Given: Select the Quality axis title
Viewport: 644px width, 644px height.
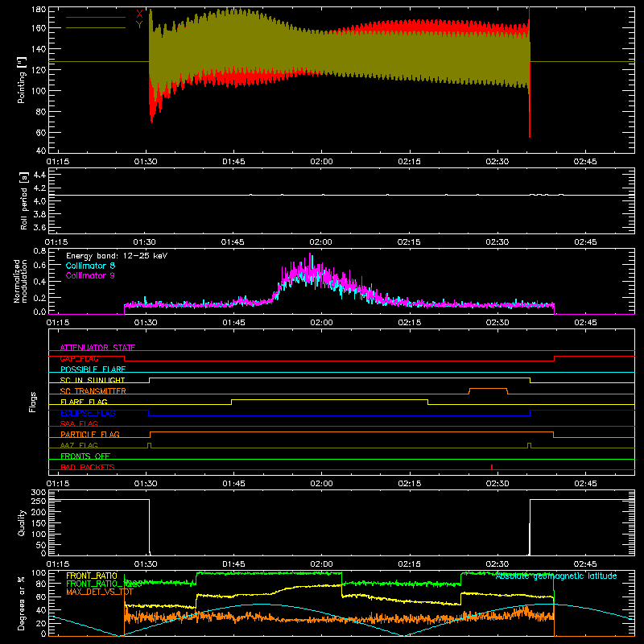Looking at the screenshot, I should tap(22, 522).
